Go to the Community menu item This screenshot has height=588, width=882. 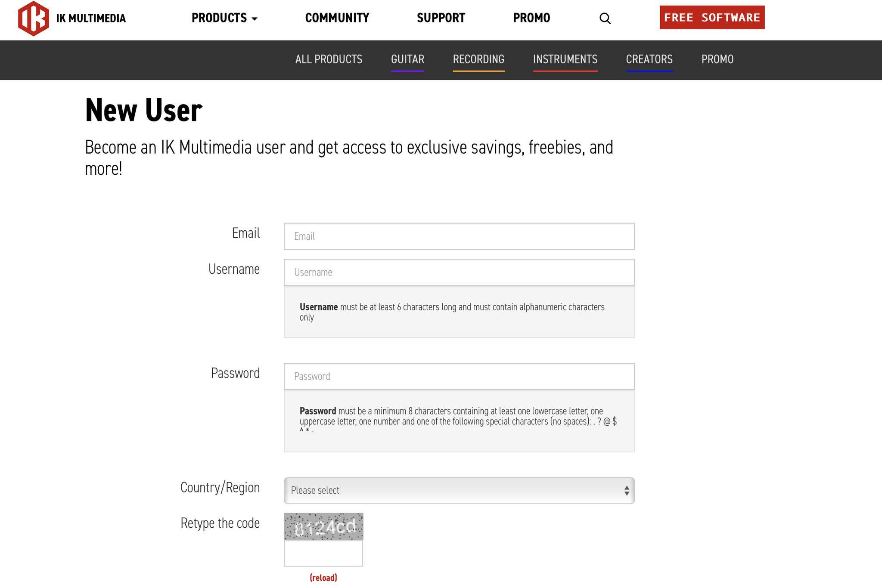[x=337, y=18]
